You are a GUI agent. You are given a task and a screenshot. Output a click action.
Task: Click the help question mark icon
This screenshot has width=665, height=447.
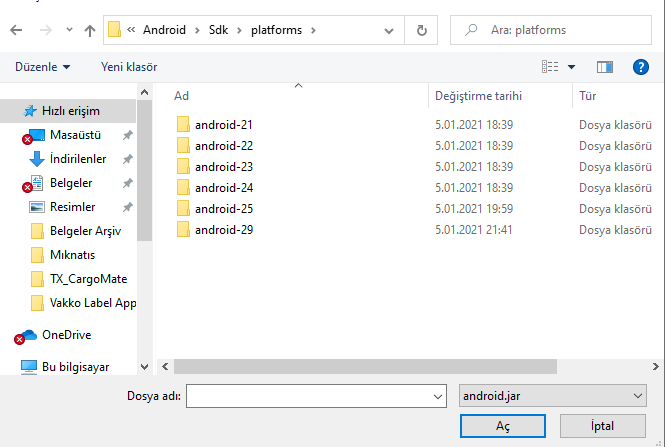[x=641, y=67]
